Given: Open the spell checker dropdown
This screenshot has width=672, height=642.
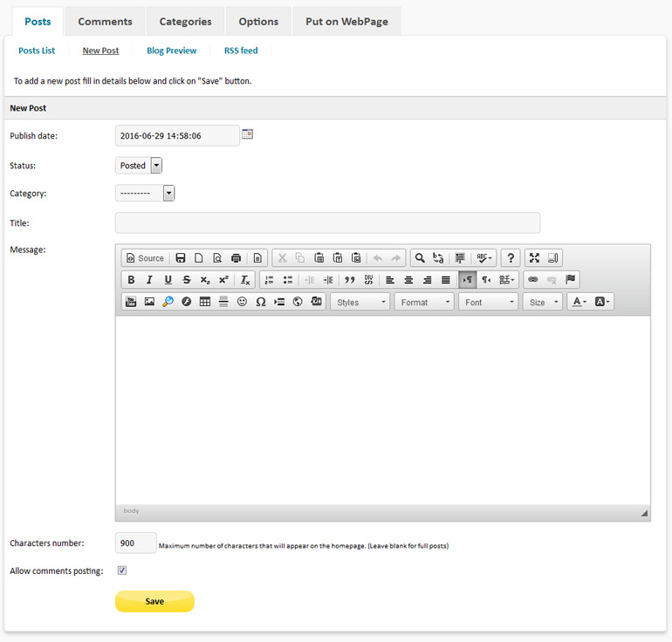Looking at the screenshot, I should coord(483,258).
